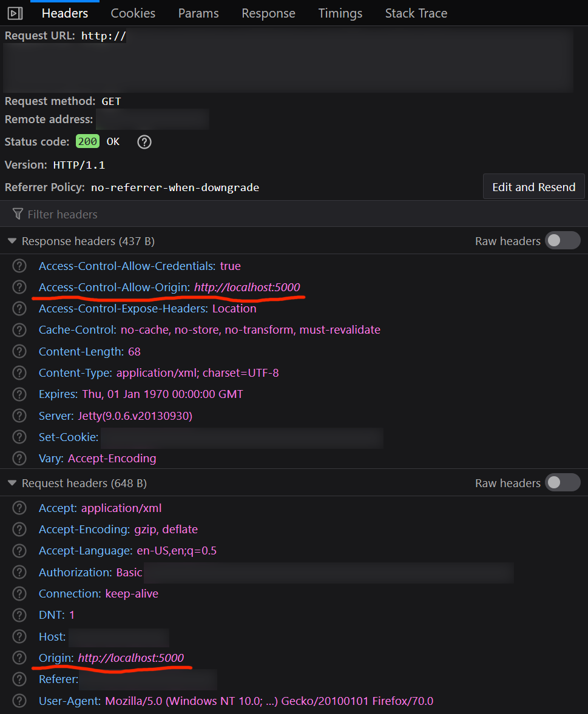588x714 pixels.
Task: Collapse the Response headers section
Action: coord(12,241)
